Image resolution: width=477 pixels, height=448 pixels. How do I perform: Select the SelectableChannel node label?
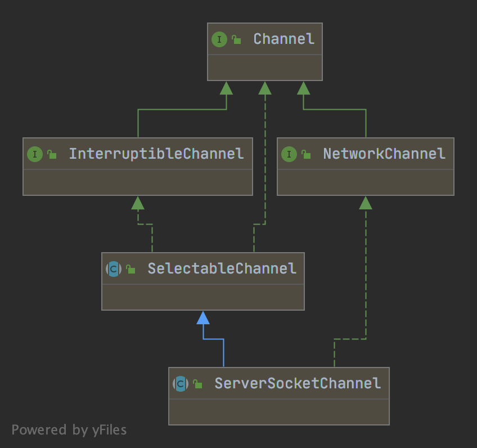(x=222, y=268)
